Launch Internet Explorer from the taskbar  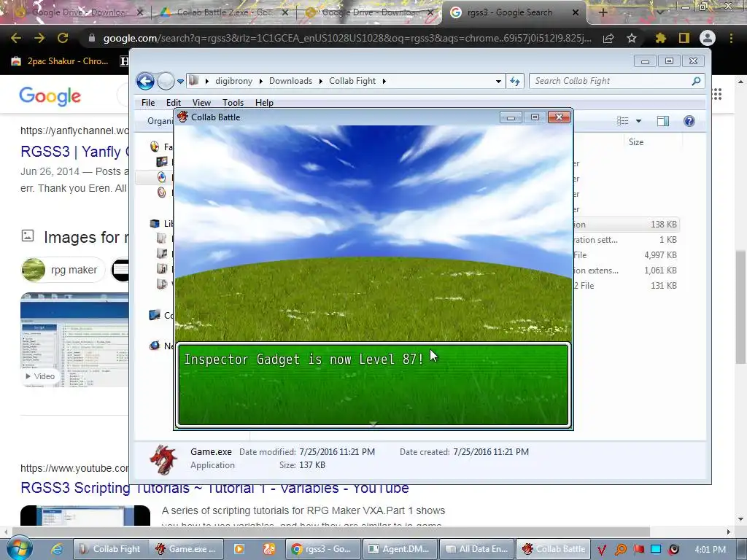(57, 549)
